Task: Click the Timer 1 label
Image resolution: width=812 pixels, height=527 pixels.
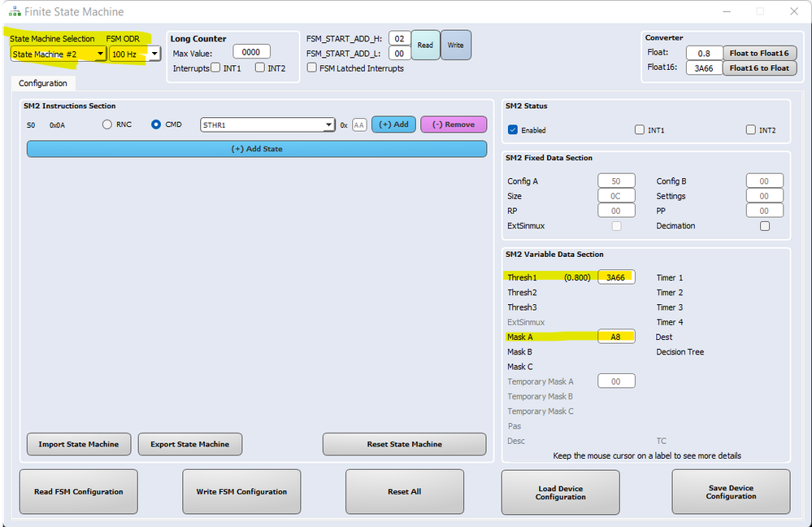Action: tap(670, 278)
